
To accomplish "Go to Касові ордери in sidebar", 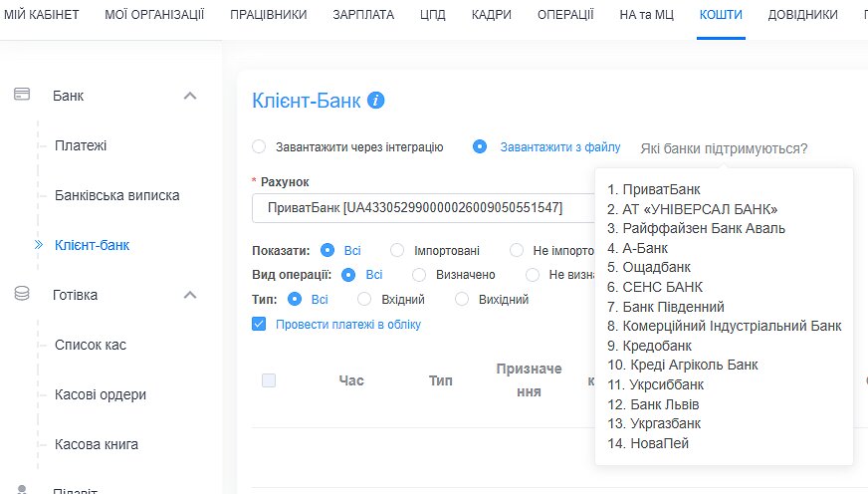I will click(101, 394).
